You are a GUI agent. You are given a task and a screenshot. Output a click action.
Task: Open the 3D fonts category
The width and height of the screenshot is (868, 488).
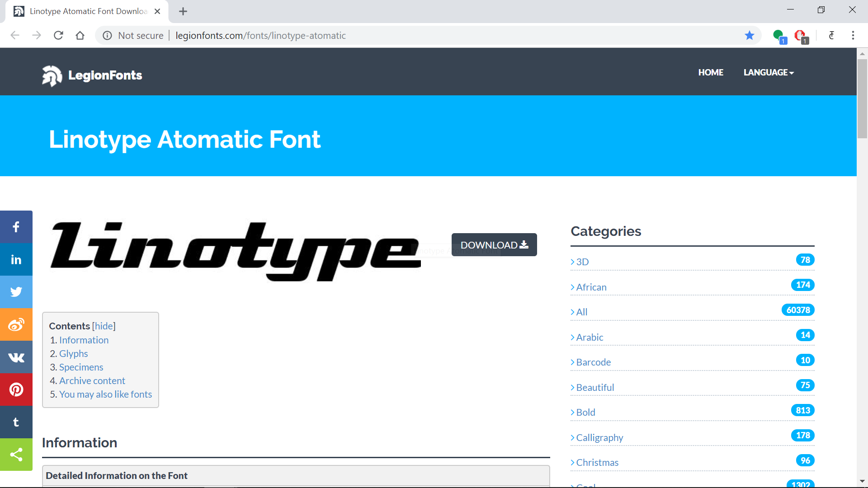tap(582, 262)
